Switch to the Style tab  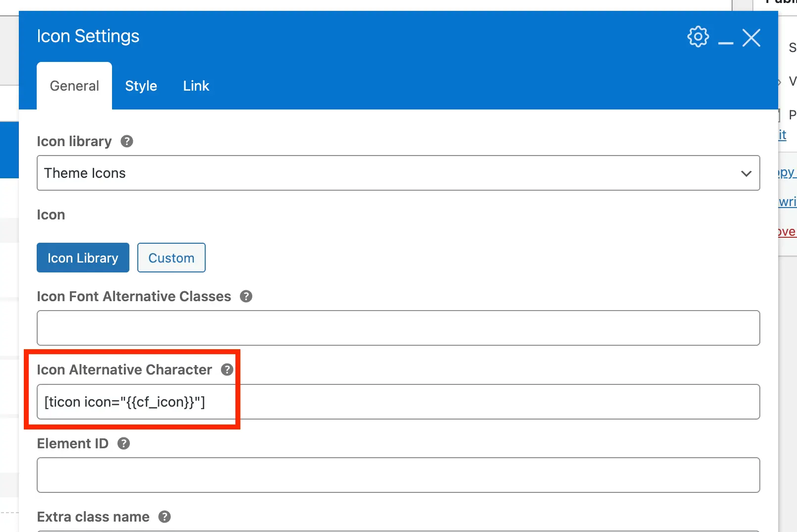coord(141,85)
